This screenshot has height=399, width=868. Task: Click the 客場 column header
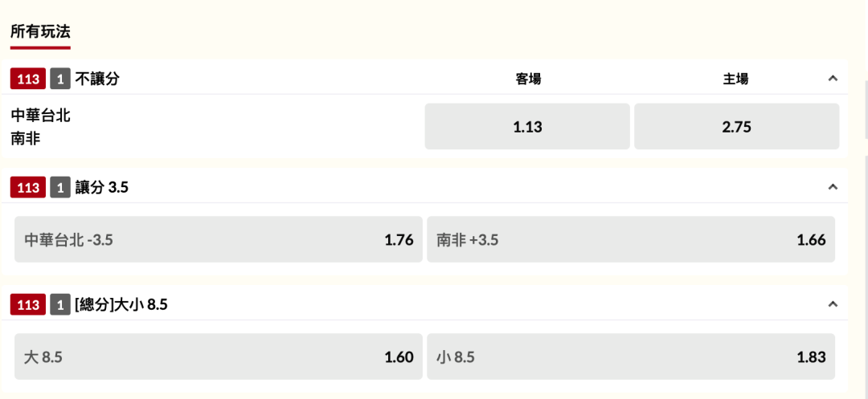coord(528,79)
